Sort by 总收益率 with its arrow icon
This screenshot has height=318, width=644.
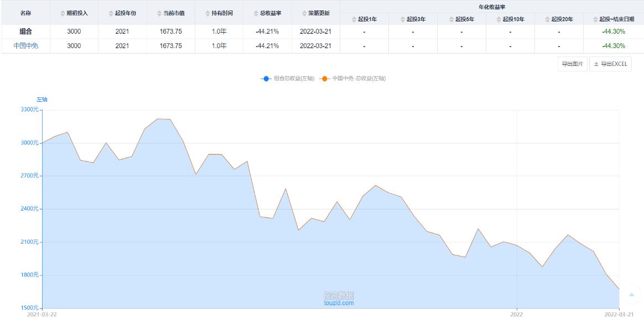tap(256, 13)
